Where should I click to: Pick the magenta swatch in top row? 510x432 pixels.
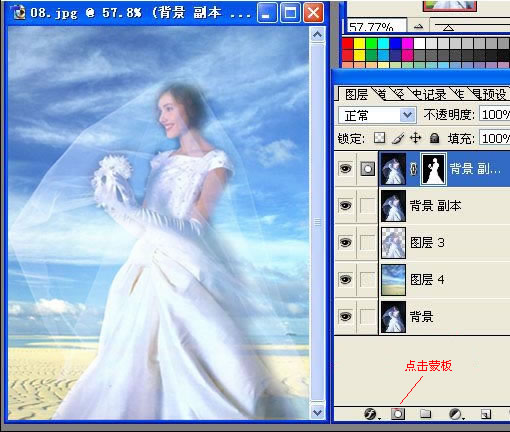point(407,44)
